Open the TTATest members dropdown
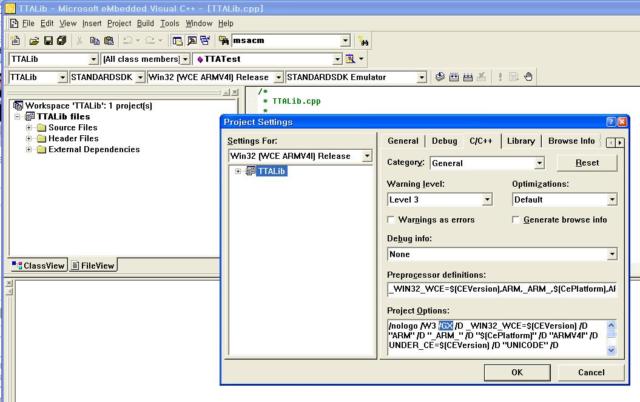Screen dimensions: 640x402 337,59
